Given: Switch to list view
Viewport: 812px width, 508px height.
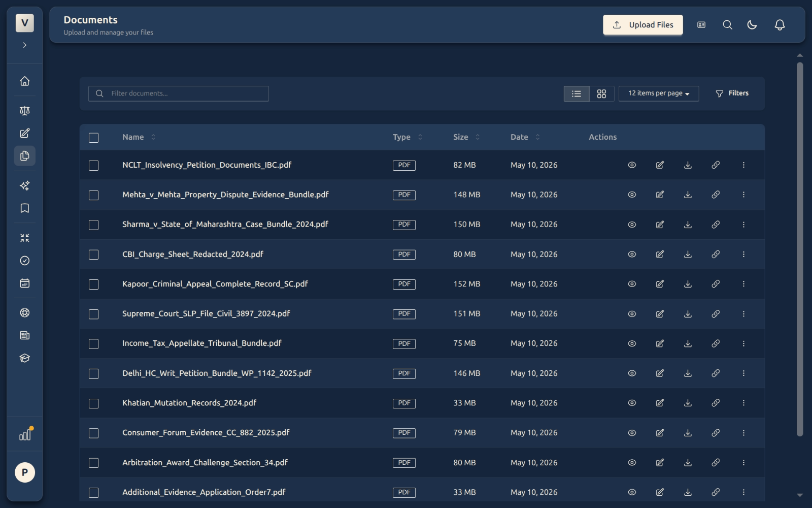Looking at the screenshot, I should (577, 93).
